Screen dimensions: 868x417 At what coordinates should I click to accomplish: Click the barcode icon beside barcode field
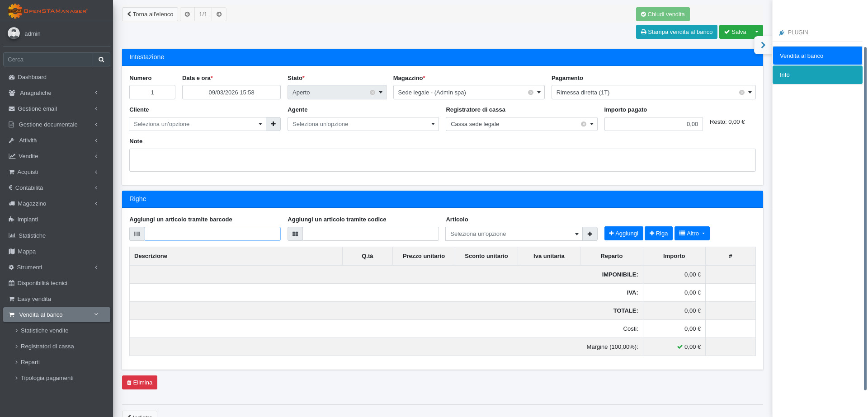click(137, 234)
